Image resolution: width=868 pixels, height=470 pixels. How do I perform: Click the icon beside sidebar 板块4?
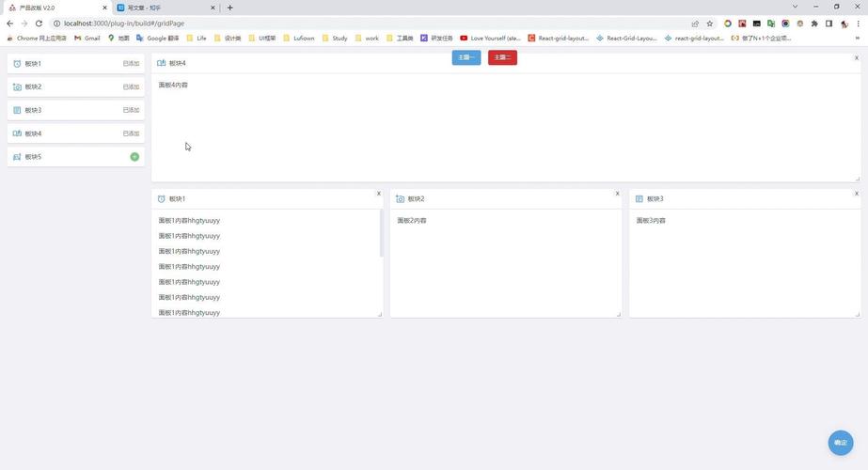pos(17,133)
